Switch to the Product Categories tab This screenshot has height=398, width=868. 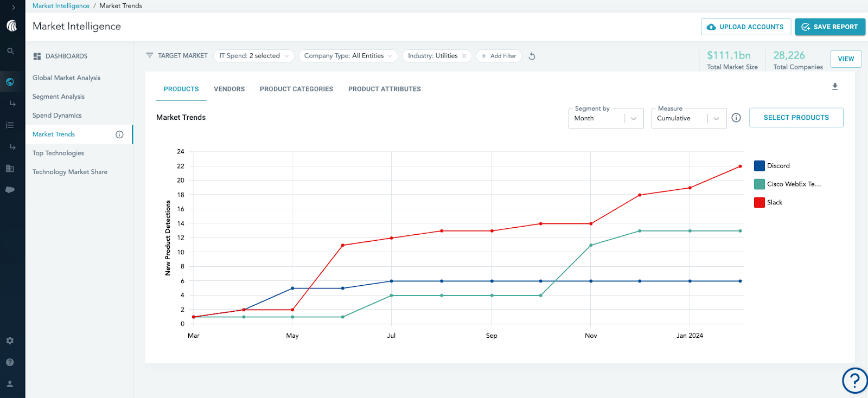click(296, 89)
